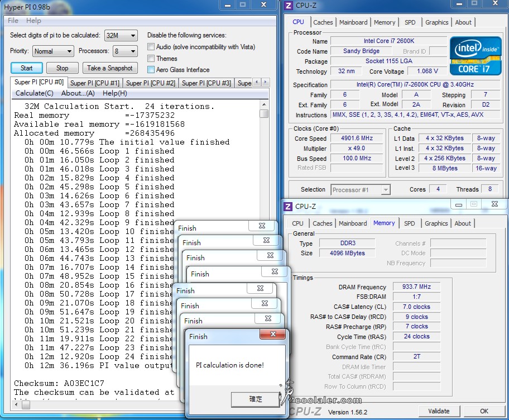Toggle the Aero Glass Interface checkbox
This screenshot has width=509, height=420.
coord(151,69)
